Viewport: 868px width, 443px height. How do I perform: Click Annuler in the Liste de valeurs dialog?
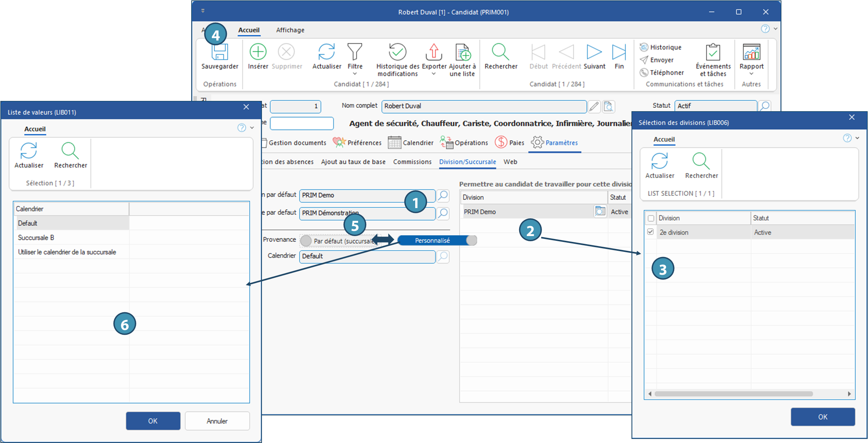(x=217, y=421)
